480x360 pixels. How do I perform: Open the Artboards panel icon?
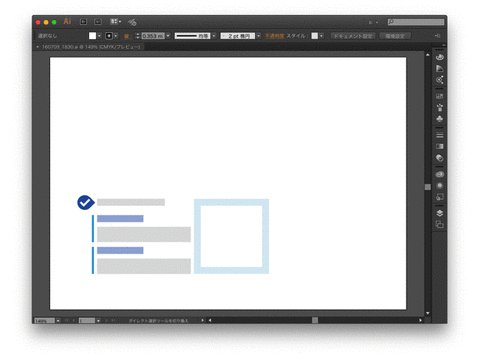coord(440,225)
